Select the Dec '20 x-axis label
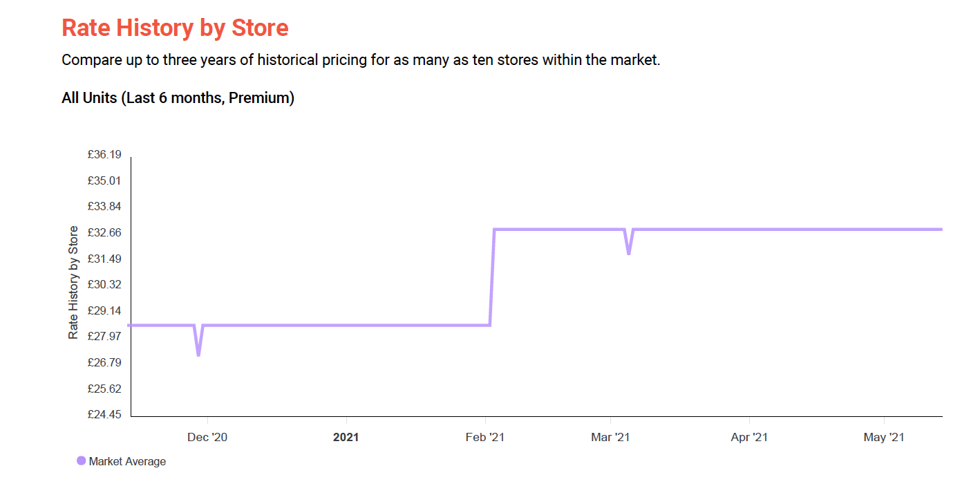The height and width of the screenshot is (493, 980). pyautogui.click(x=207, y=438)
